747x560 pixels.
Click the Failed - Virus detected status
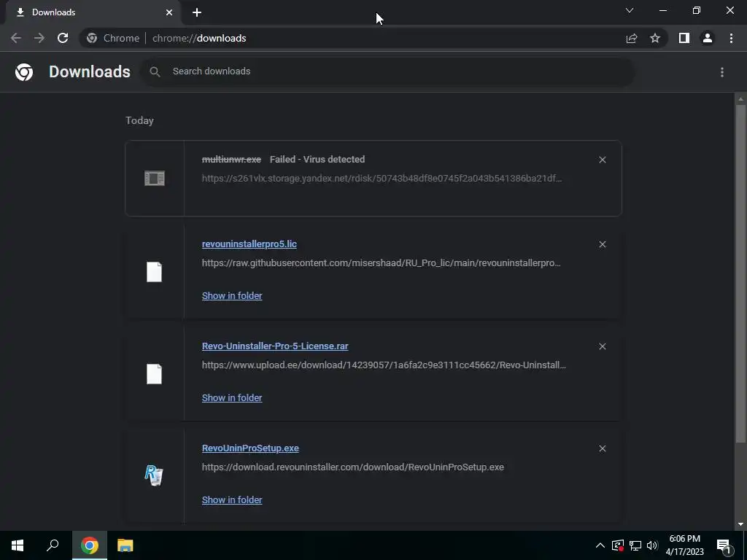317,160
